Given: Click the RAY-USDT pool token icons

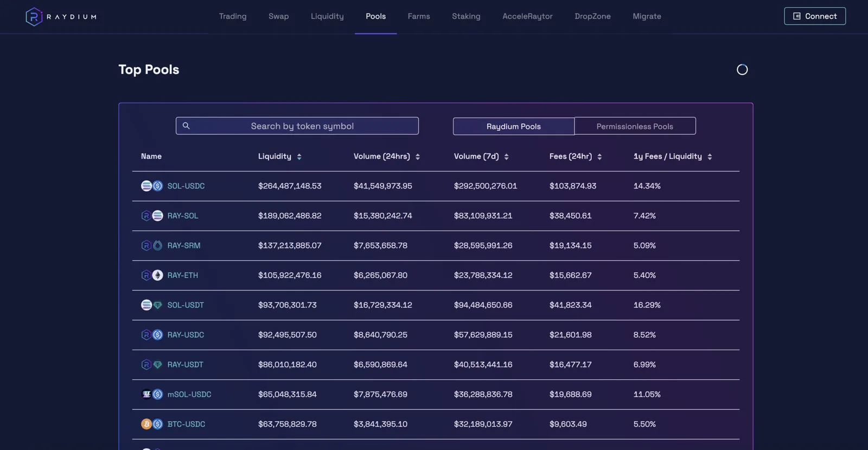Looking at the screenshot, I should click(152, 365).
